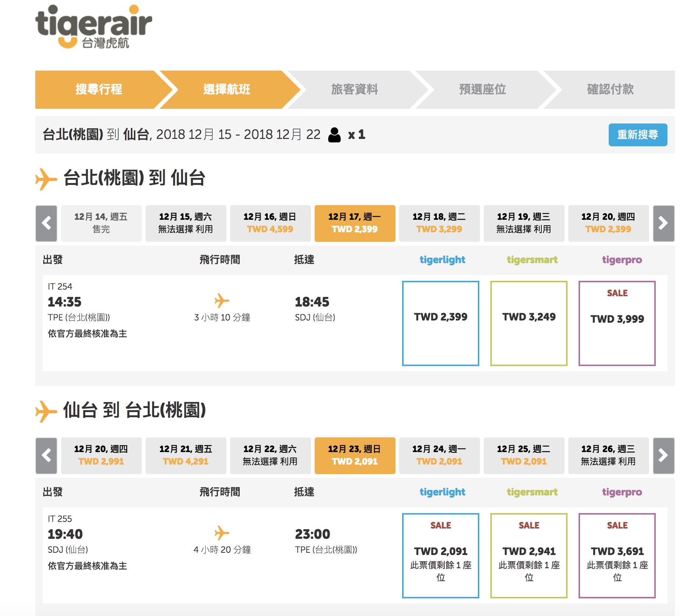Select outbound date 12月 18 TWD 3,299
The width and height of the screenshot is (680, 616).
[439, 223]
